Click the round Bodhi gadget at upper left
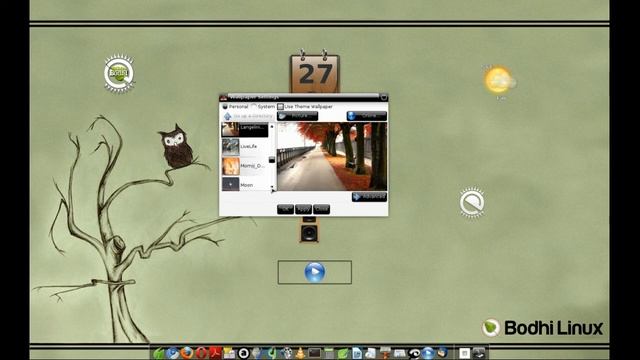The width and height of the screenshot is (640, 360). tap(119, 74)
